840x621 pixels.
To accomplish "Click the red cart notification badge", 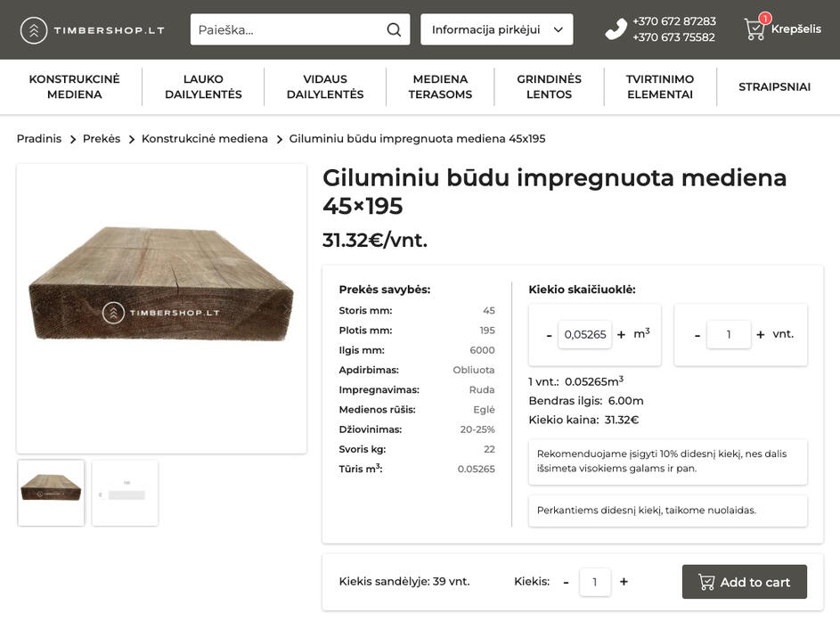I will pos(764,17).
